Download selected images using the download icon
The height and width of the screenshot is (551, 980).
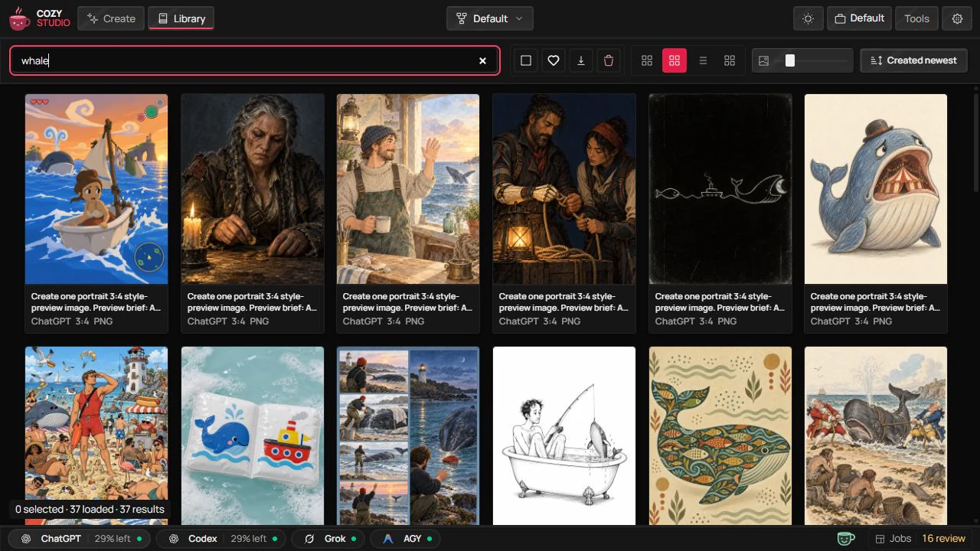pyautogui.click(x=581, y=60)
